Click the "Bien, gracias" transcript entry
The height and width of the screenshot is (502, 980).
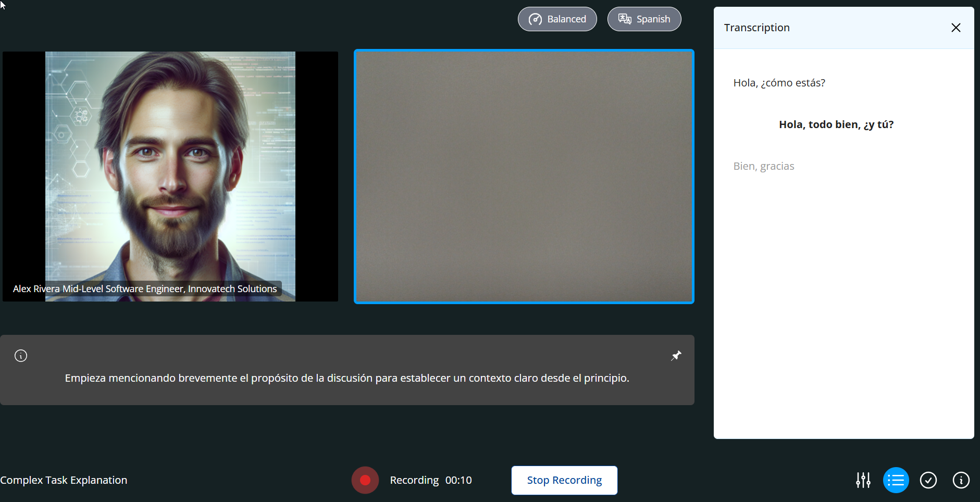[x=763, y=166]
